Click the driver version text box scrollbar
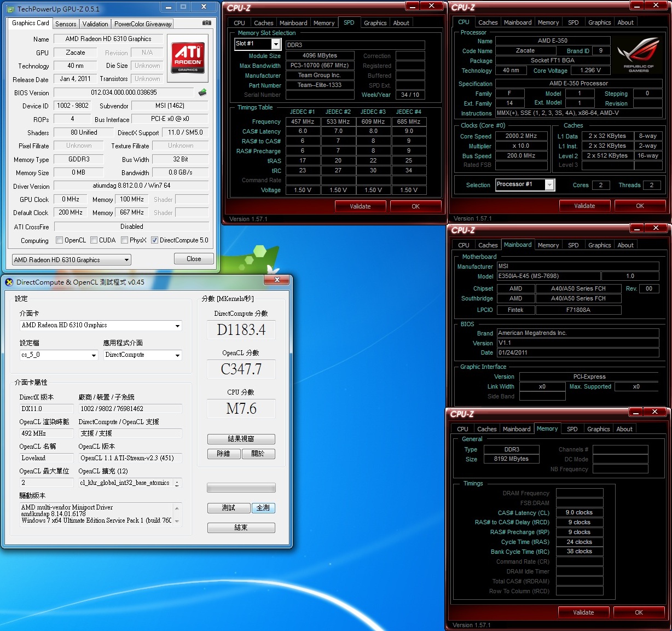Image resolution: width=672 pixels, height=631 pixels. (x=177, y=515)
